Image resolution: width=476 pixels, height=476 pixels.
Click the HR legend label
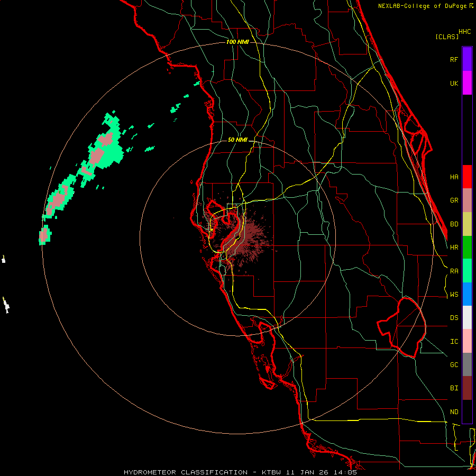pos(454,248)
